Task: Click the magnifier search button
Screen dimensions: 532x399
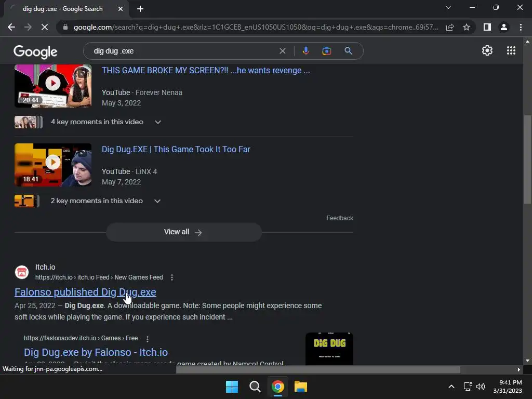Action: tap(348, 51)
